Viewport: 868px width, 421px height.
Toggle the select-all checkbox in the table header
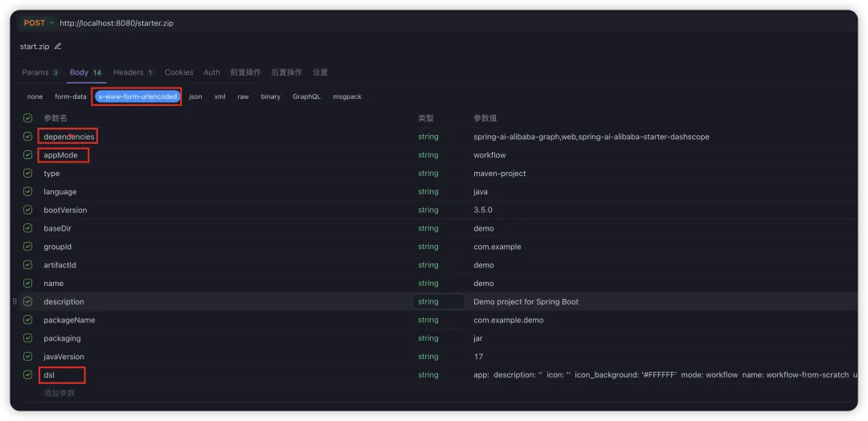point(27,118)
